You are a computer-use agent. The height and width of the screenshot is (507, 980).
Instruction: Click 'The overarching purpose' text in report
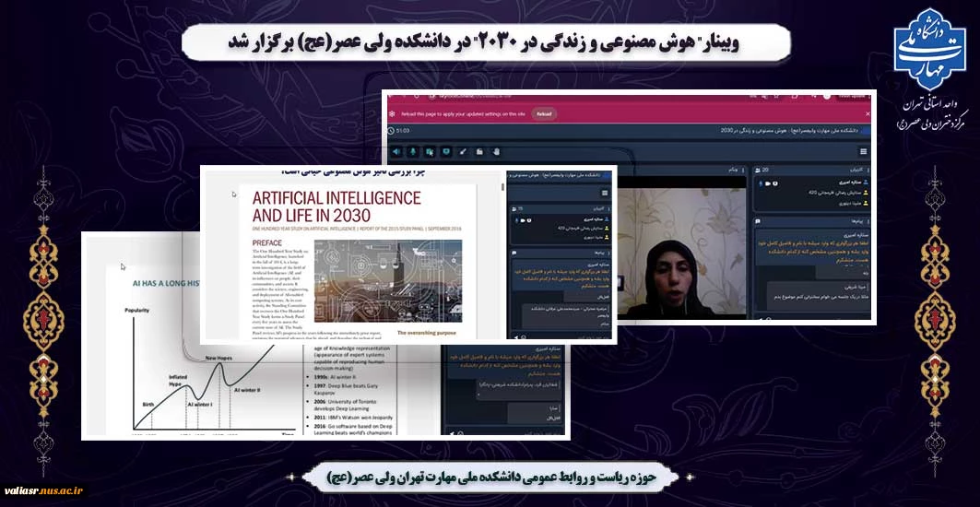[429, 333]
